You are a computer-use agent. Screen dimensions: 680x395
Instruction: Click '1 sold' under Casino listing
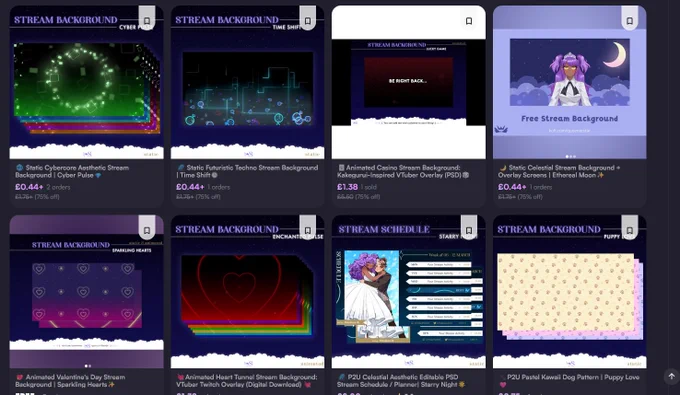point(369,187)
